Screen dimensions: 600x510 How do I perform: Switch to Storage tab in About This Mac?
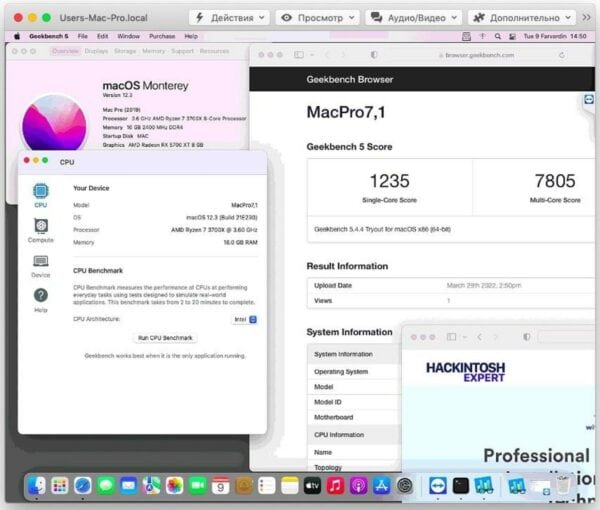click(125, 51)
